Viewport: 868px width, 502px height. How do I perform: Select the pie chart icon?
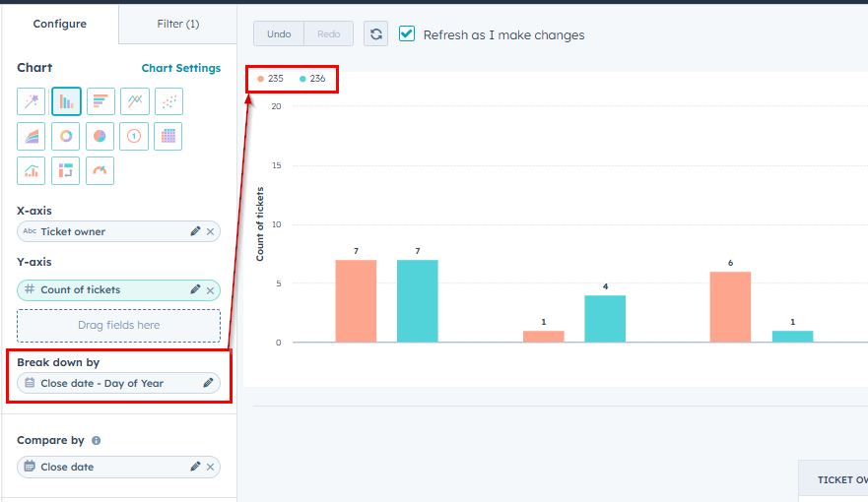click(x=100, y=136)
